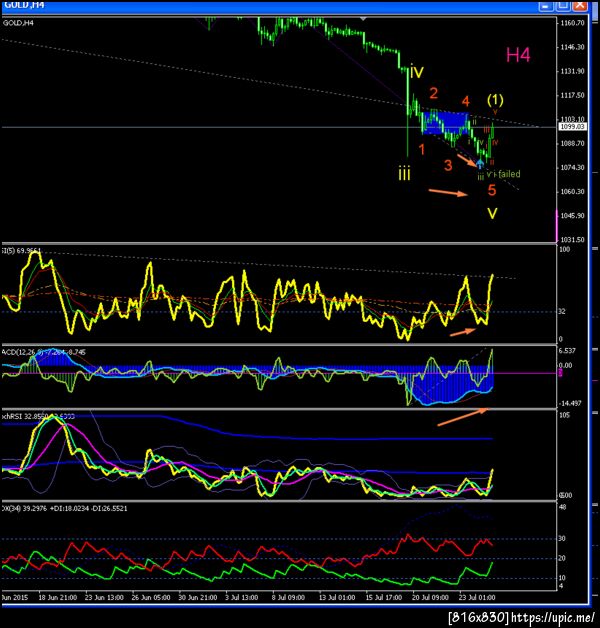Click the 1031.50 price scale value

pos(572,240)
